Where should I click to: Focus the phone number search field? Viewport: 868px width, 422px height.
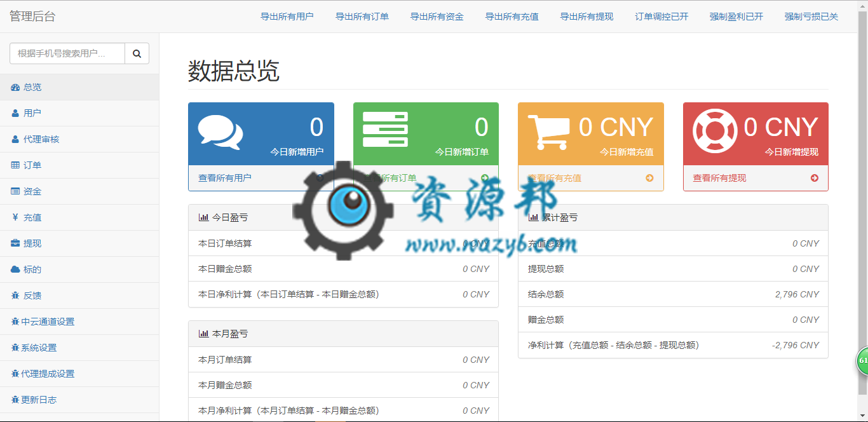67,53
